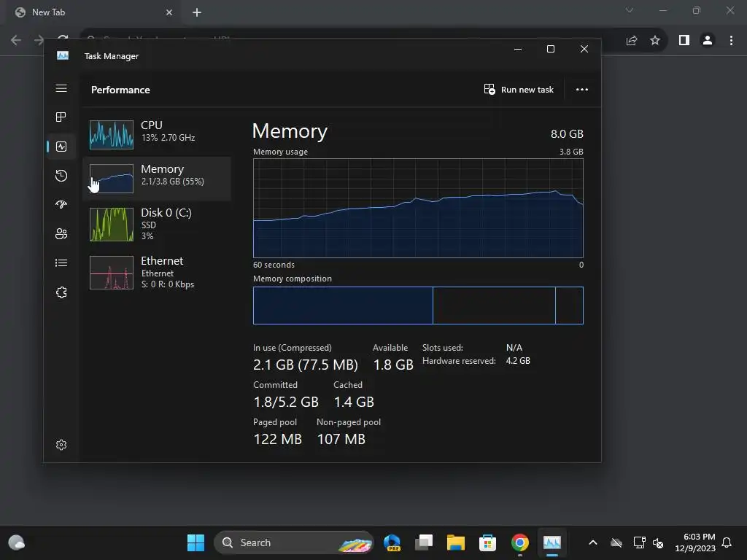Bookmark the page with Chrome's star icon
Image resolution: width=747 pixels, height=560 pixels.
(x=655, y=41)
